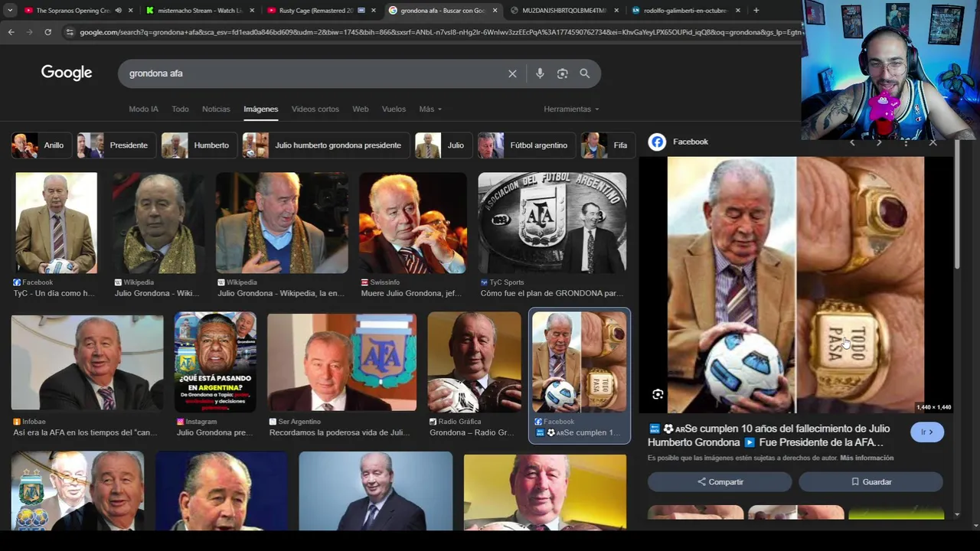This screenshot has height=551, width=980.
Task: Open the Herramientas dropdown
Action: click(571, 109)
